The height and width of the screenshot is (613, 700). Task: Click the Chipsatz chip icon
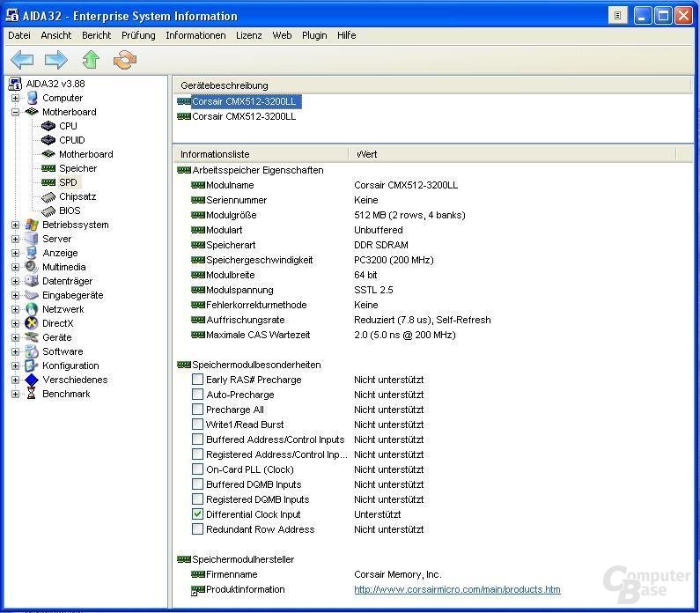pos(48,197)
